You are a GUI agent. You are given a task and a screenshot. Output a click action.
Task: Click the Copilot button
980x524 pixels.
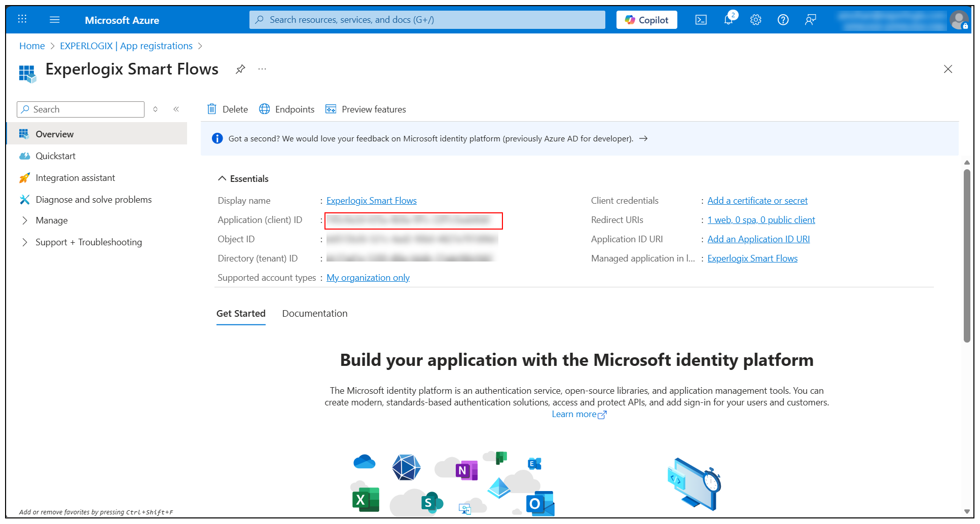646,20
